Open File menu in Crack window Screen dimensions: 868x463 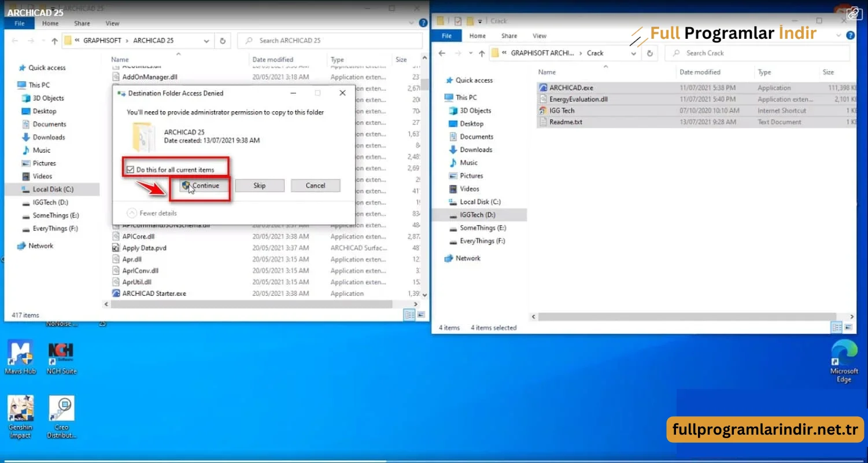(446, 36)
